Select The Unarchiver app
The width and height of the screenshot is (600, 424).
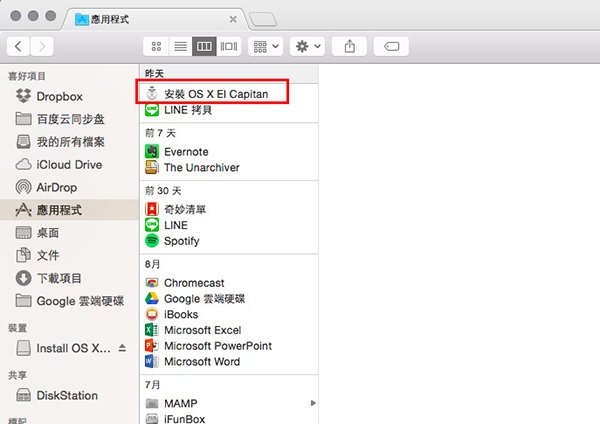[192, 167]
